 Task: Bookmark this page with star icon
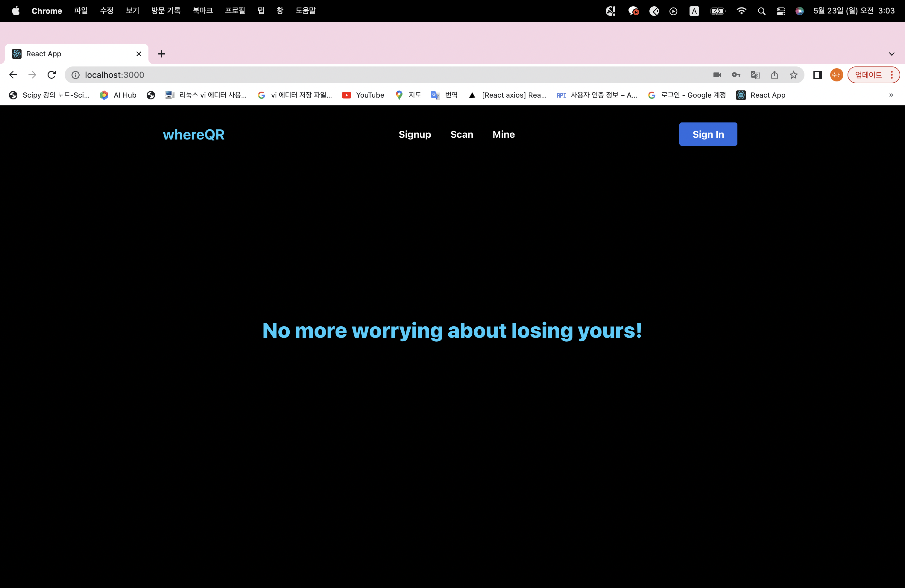(793, 75)
